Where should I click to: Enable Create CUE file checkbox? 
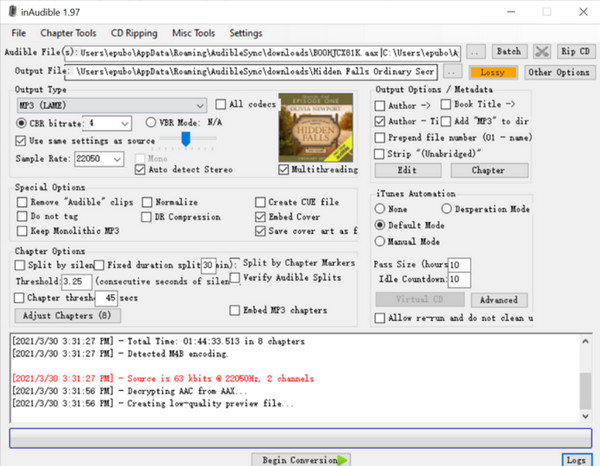[x=260, y=202]
